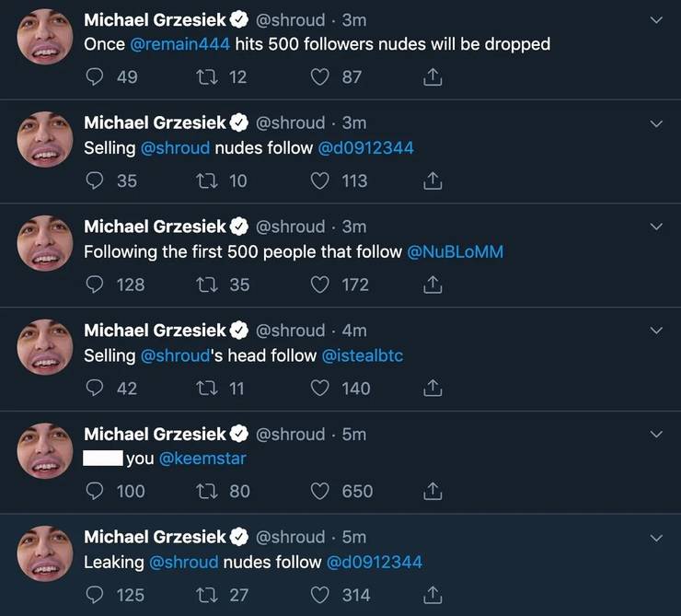The image size is (681, 616).
Task: Share the tweet mentioning @istealbtc
Action: 433,389
